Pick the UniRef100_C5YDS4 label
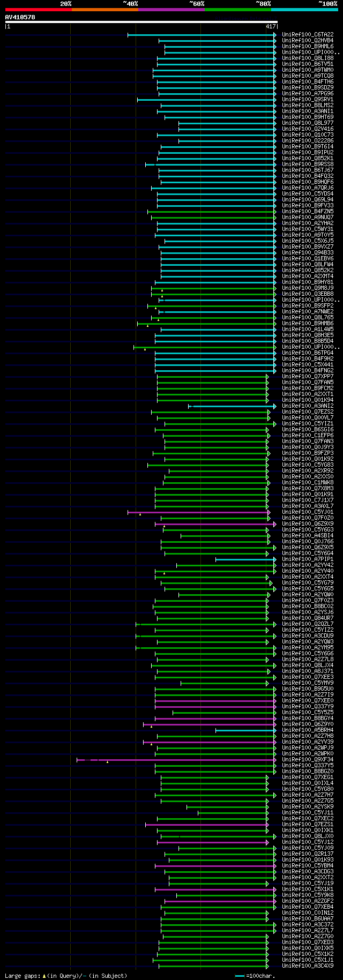Viewport: 343px width, 980px height. pyautogui.click(x=308, y=194)
